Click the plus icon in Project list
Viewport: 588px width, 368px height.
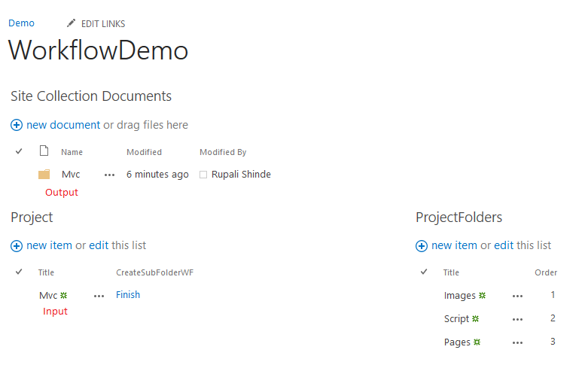[17, 245]
